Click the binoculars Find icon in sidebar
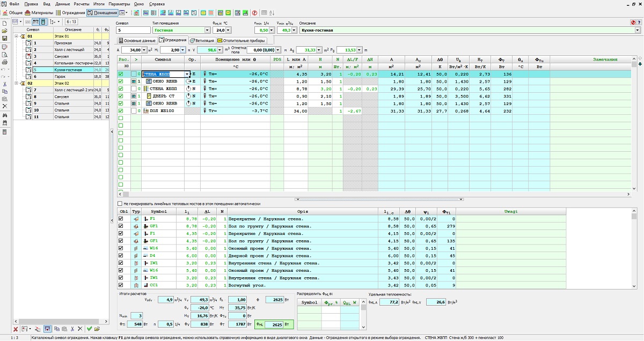This screenshot has width=644, height=341. (x=5, y=115)
